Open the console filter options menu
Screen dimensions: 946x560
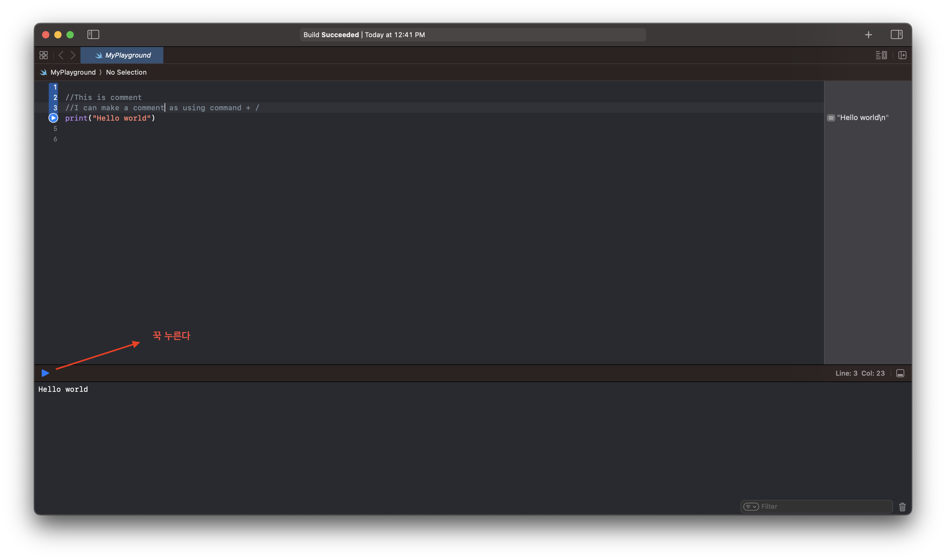[x=751, y=507]
